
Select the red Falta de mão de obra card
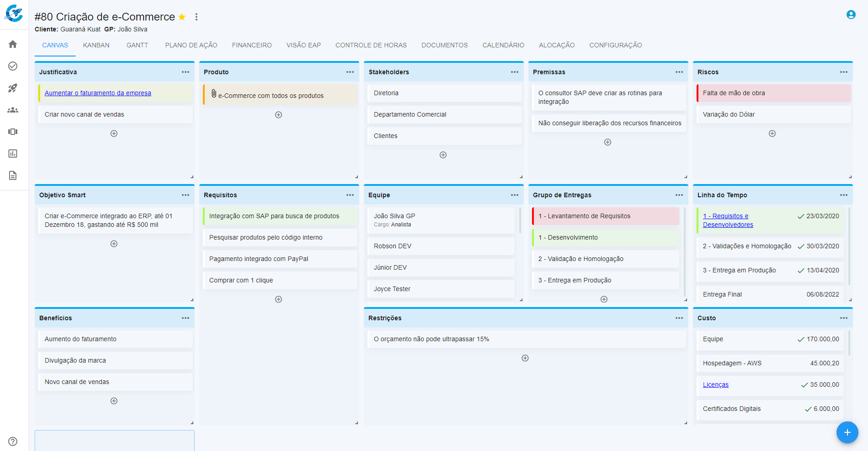point(774,93)
